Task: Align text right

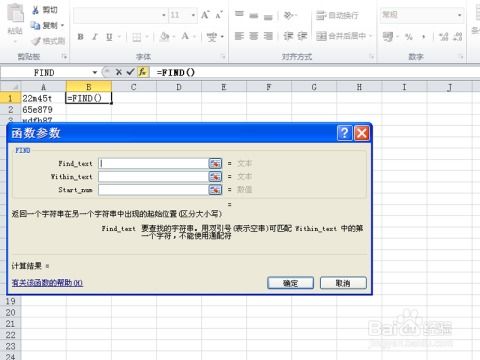Action: [x=268, y=36]
